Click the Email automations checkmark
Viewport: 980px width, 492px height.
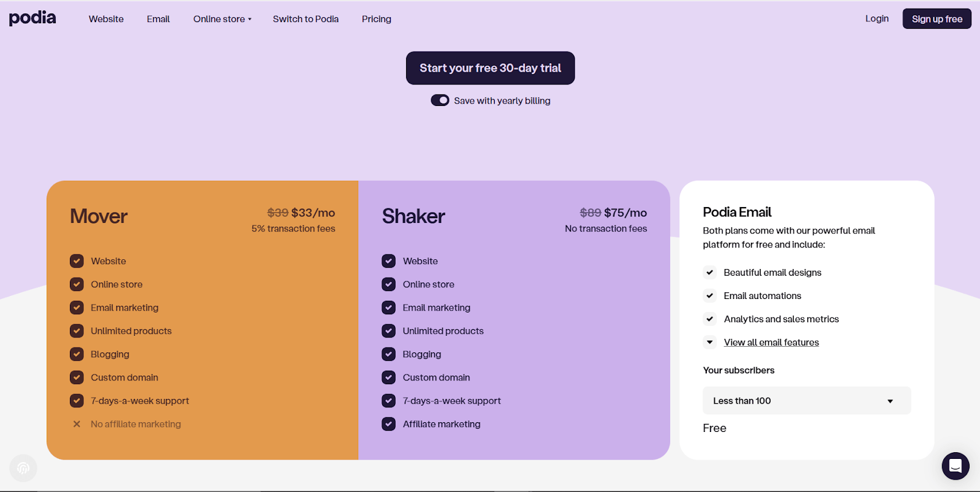pos(710,296)
